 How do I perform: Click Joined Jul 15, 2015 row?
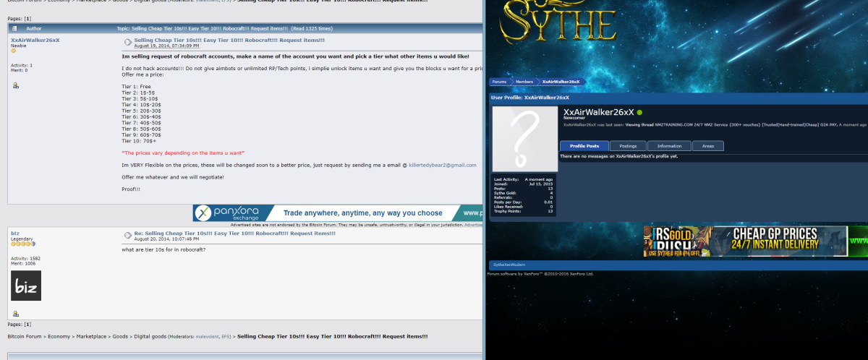point(523,184)
